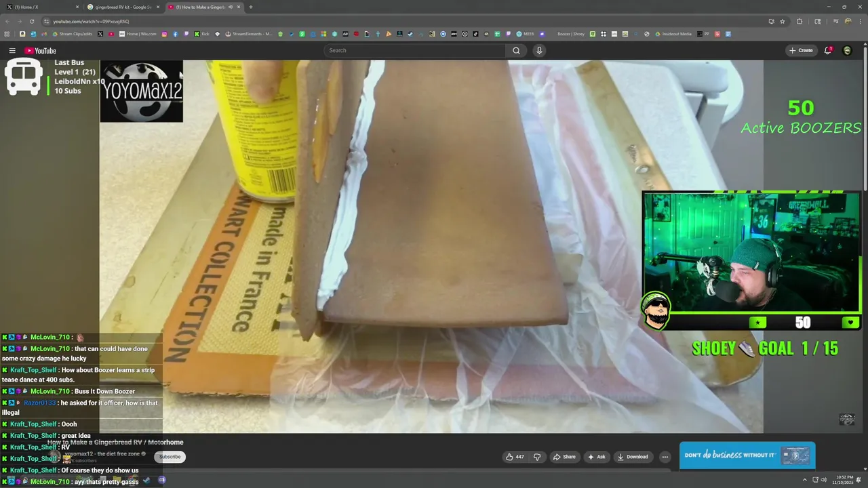Viewport: 868px width, 488px height.
Task: View site information icon in address bar
Action: (x=46, y=21)
